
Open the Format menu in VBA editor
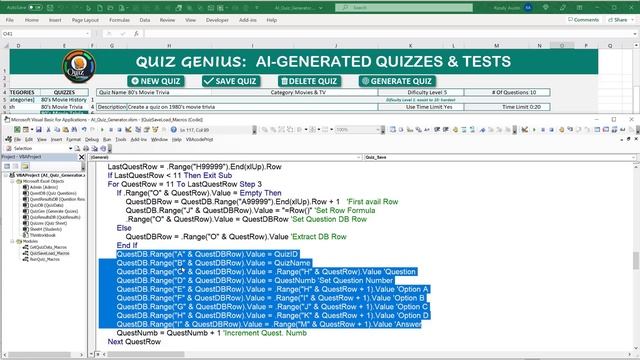tap(73, 140)
